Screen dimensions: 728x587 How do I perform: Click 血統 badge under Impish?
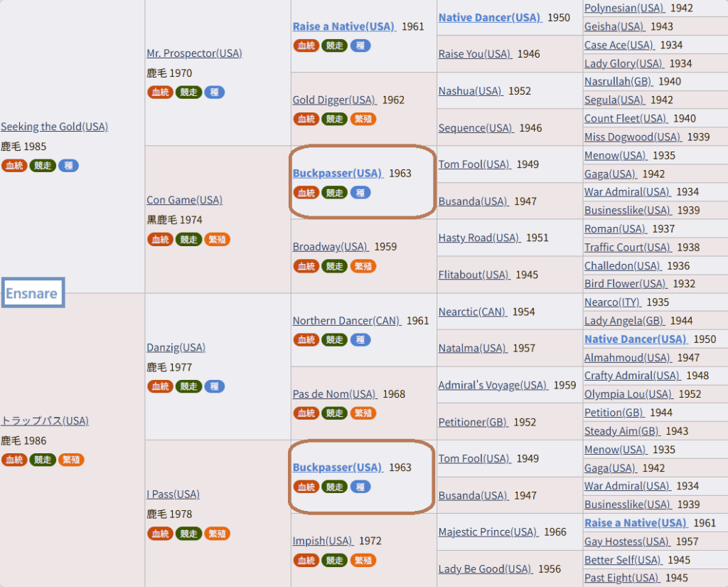click(x=306, y=561)
